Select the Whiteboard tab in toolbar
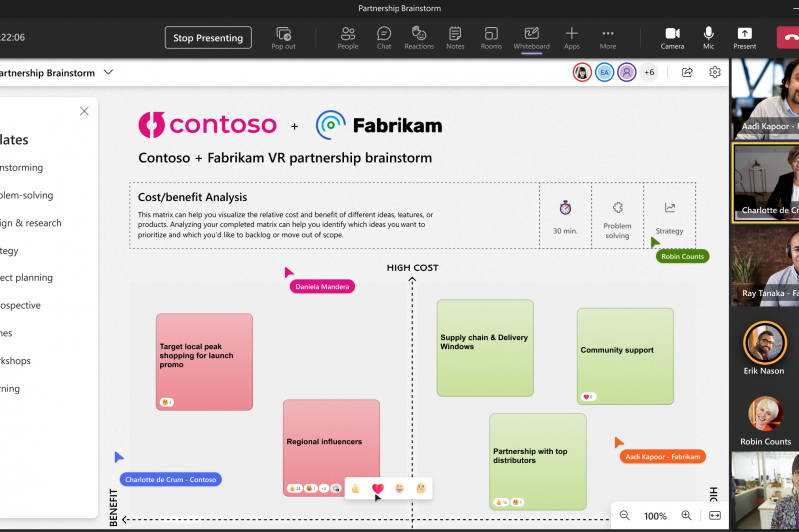 532,38
